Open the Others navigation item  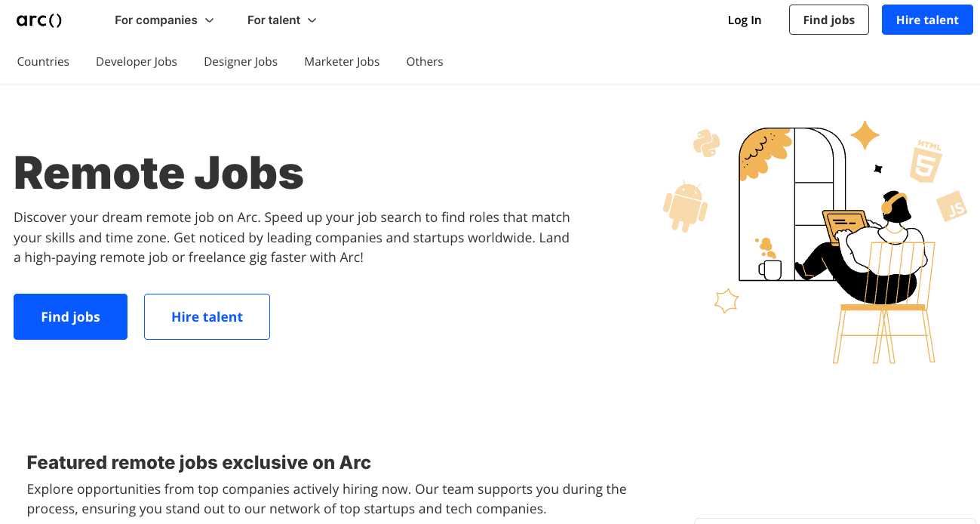(424, 61)
